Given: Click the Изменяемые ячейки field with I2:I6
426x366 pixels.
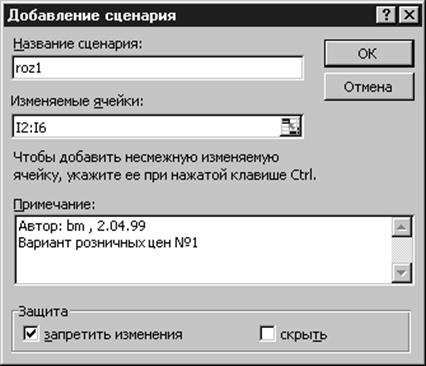Looking at the screenshot, I should click(147, 127).
